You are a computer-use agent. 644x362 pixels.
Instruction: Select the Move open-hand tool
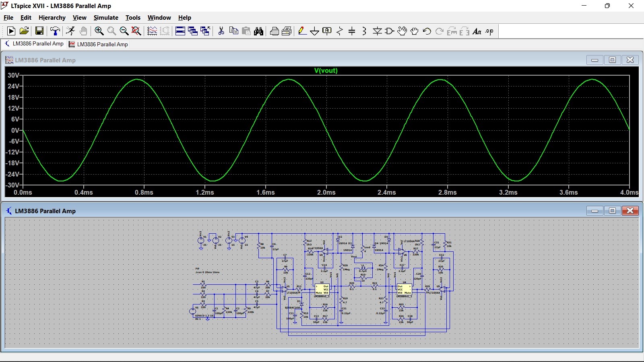pos(402,31)
